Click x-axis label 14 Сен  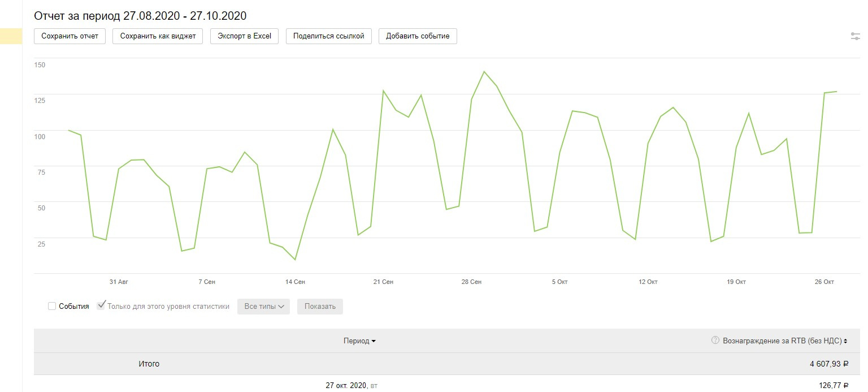(295, 282)
